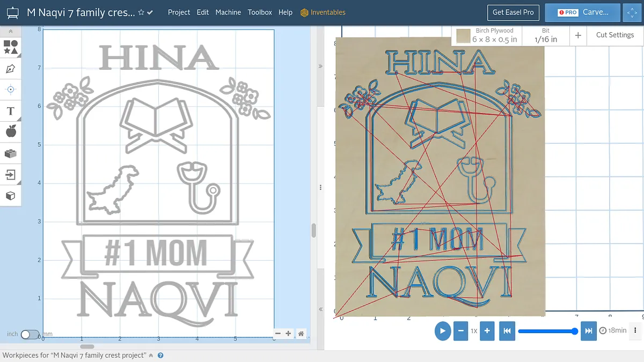
Task: Open the Help menu
Action: (x=286, y=12)
